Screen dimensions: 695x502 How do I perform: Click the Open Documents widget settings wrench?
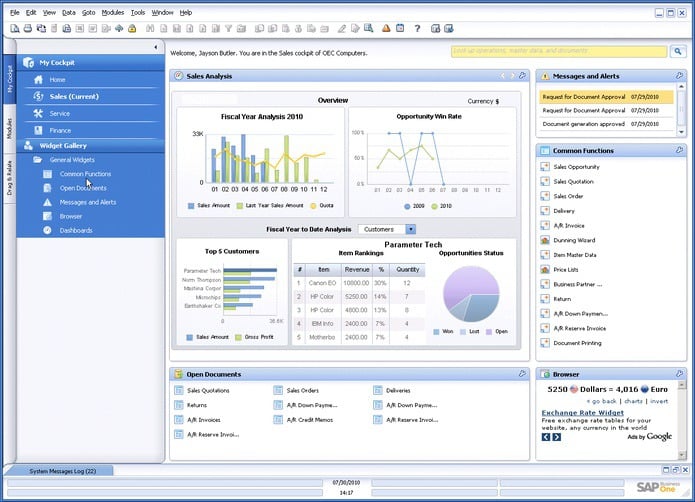523,374
